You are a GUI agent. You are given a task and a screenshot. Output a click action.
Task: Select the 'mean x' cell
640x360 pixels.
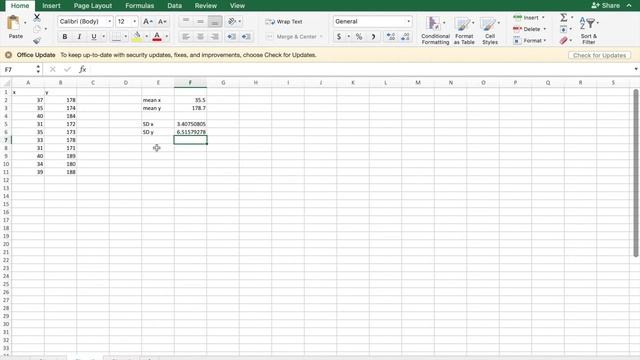158,100
